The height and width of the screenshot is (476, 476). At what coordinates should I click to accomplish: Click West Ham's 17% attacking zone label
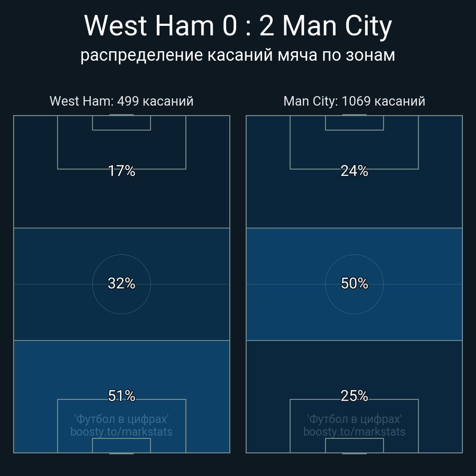(x=121, y=171)
